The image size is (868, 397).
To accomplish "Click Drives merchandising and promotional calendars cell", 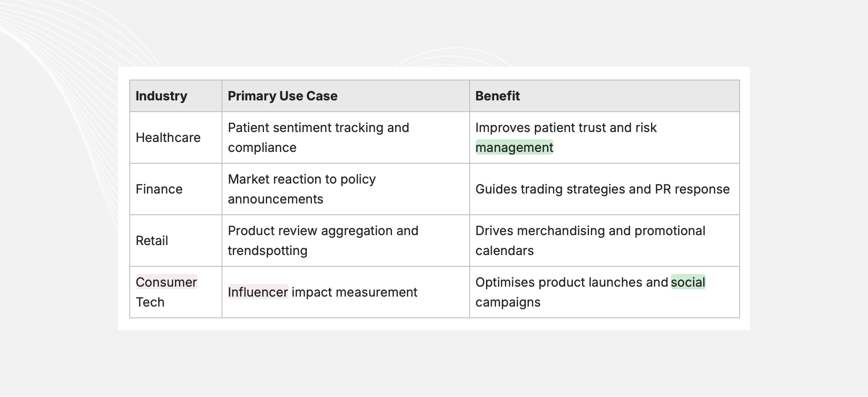I will pos(590,241).
